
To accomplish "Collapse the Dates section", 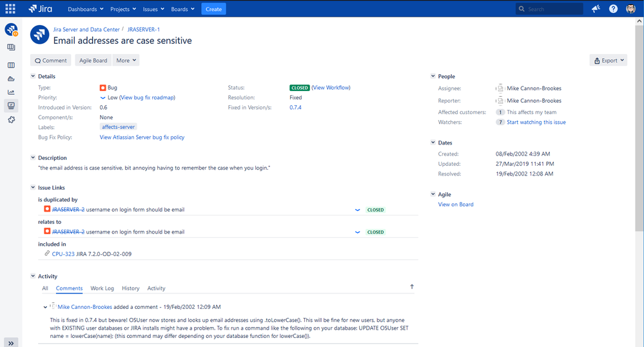I will [x=433, y=143].
